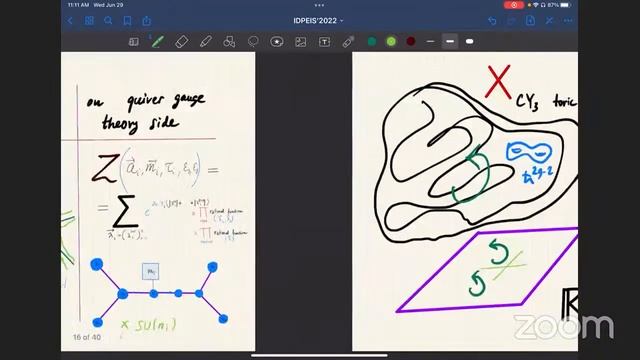Select the Lasso tool
The width and height of the screenshot is (640, 360).
click(253, 42)
